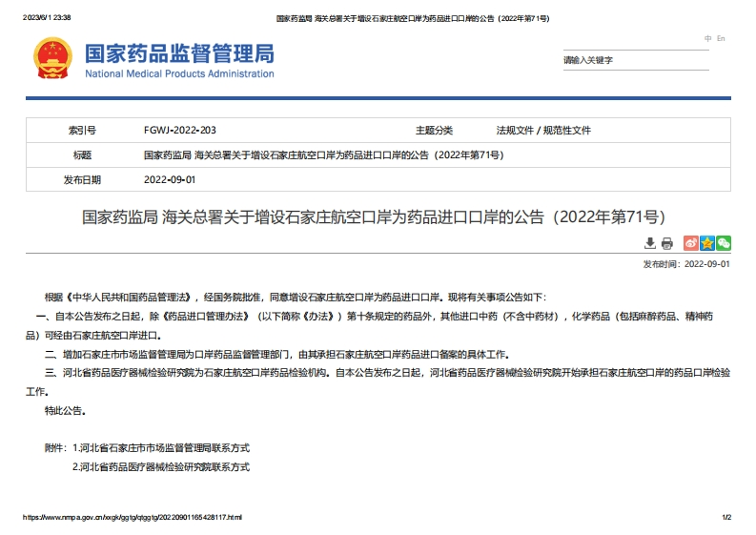
Task: Click the large announcement headline
Action: click(x=378, y=217)
